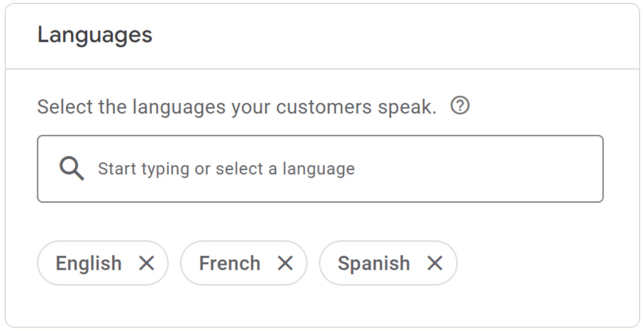644x331 pixels.
Task: Open the help icon beside customer languages
Action: tap(461, 106)
